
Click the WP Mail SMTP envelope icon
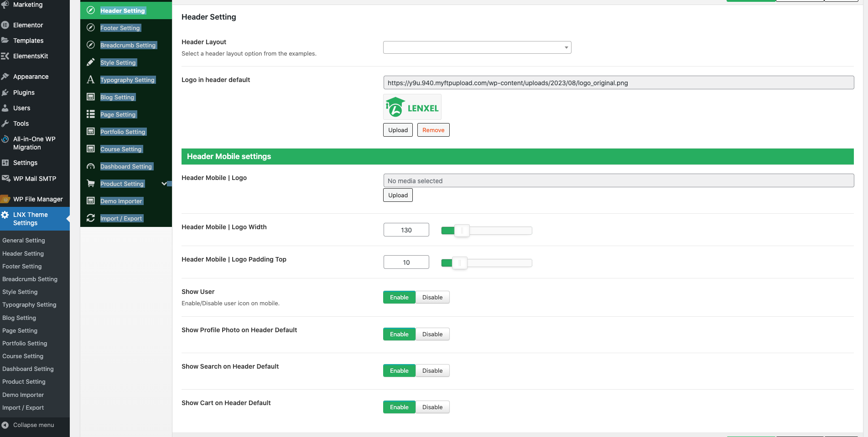(x=5, y=179)
